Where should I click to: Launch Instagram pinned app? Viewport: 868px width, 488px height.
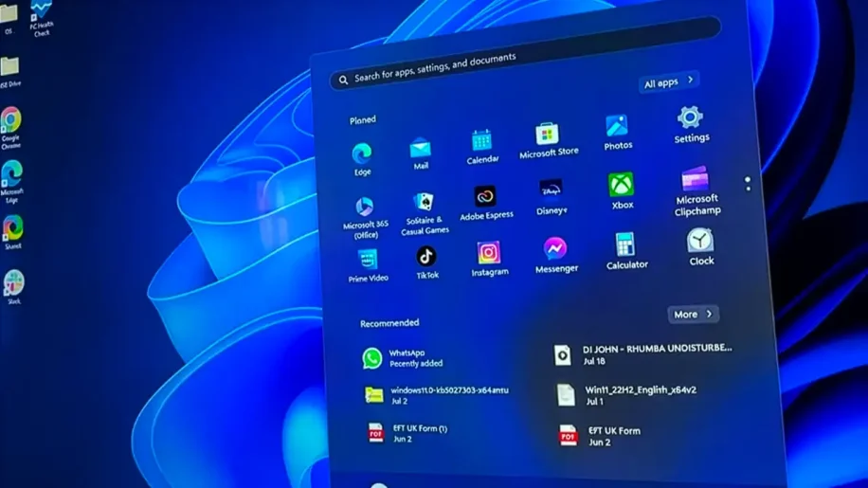click(x=489, y=253)
